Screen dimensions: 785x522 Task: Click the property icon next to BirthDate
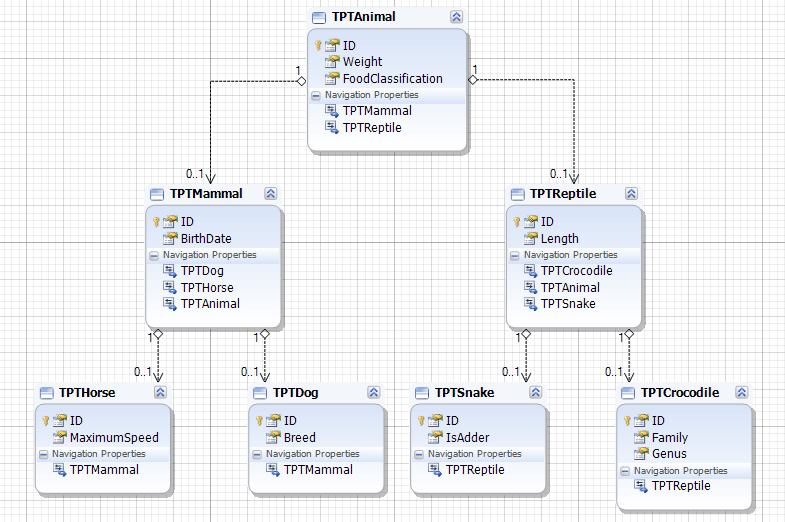[170, 238]
